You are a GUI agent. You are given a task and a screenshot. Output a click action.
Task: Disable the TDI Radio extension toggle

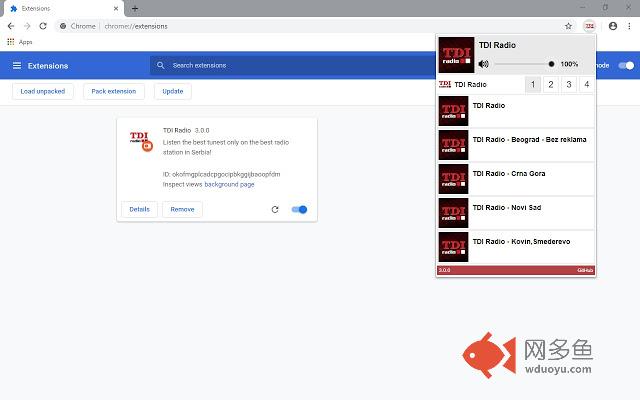299,209
